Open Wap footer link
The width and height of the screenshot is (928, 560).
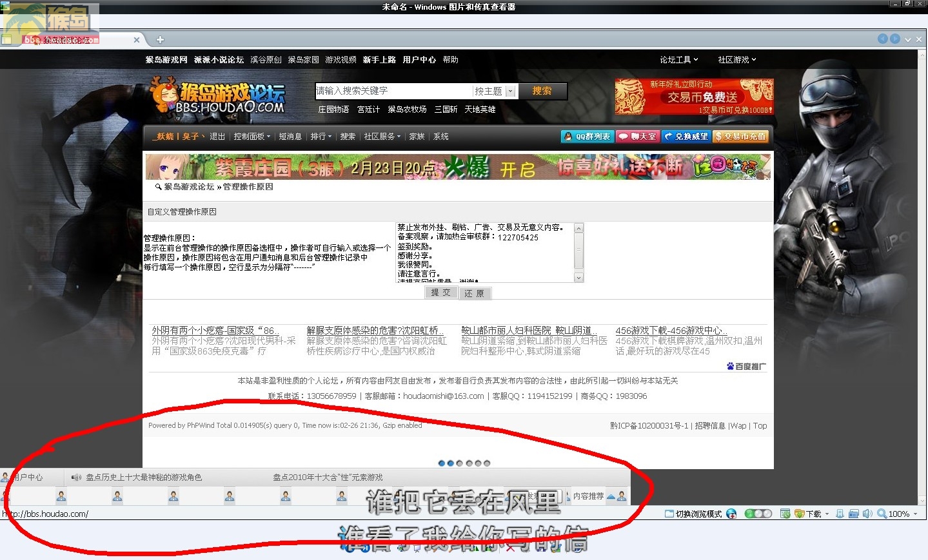tap(738, 426)
